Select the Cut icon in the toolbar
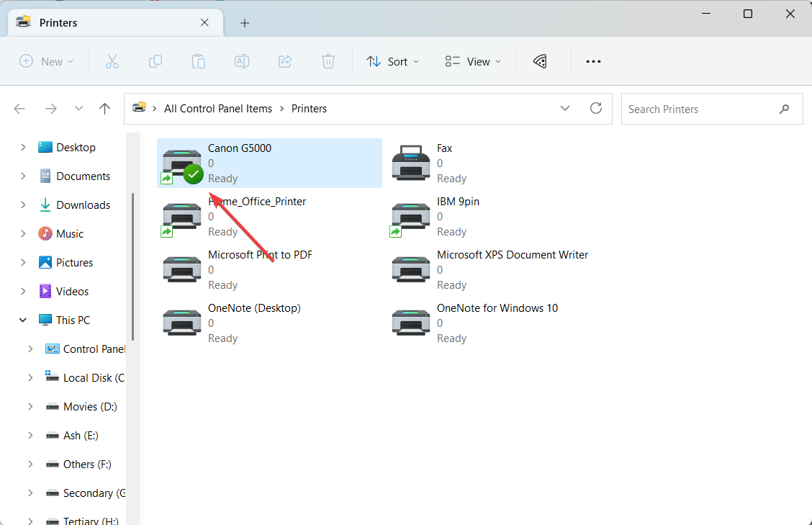This screenshot has height=525, width=812. (112, 61)
